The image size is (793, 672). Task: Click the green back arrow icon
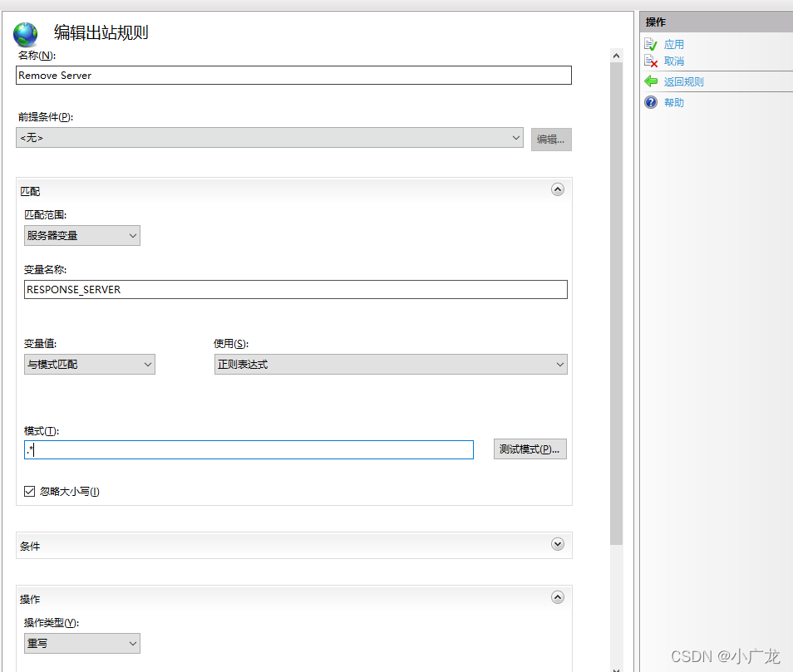click(x=651, y=81)
